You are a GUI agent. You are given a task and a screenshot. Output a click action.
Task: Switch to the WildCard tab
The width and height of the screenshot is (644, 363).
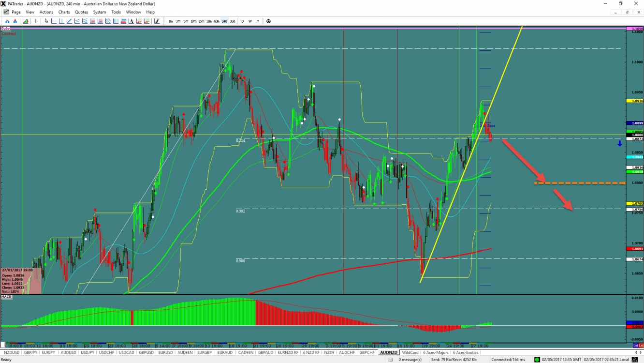click(410, 352)
